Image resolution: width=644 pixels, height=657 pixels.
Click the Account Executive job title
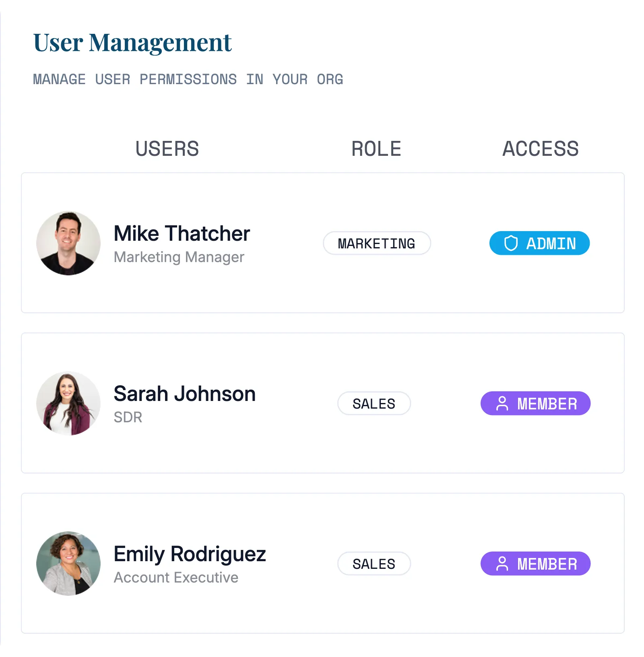176,578
